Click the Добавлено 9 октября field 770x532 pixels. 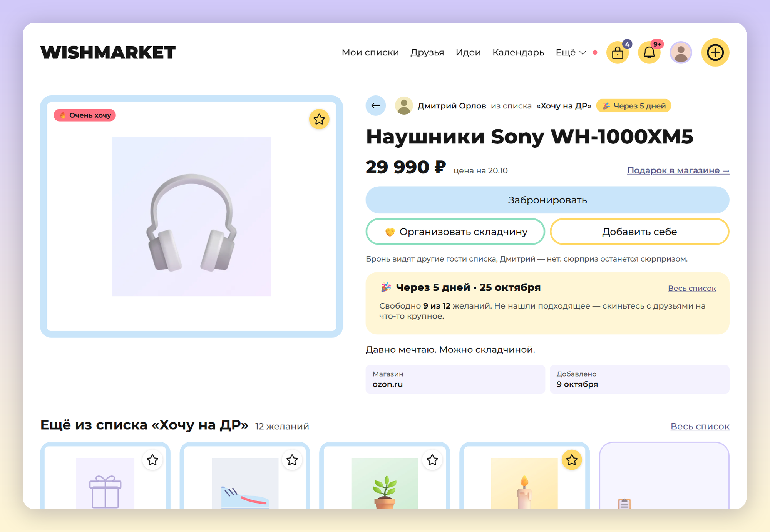click(x=639, y=379)
